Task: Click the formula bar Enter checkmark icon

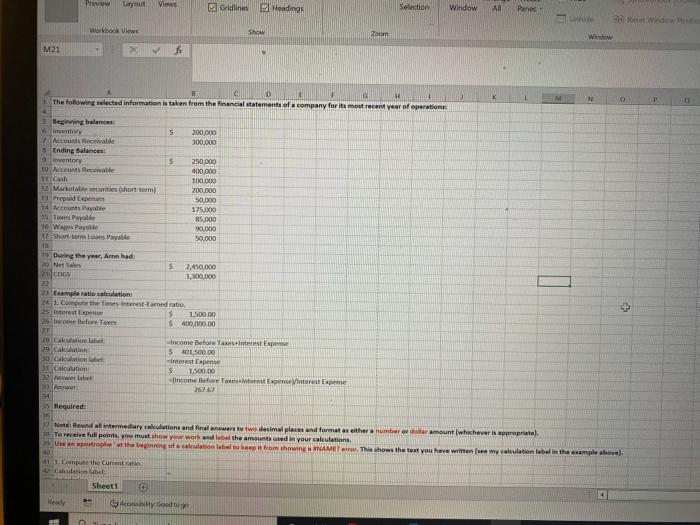Action: click(156, 50)
